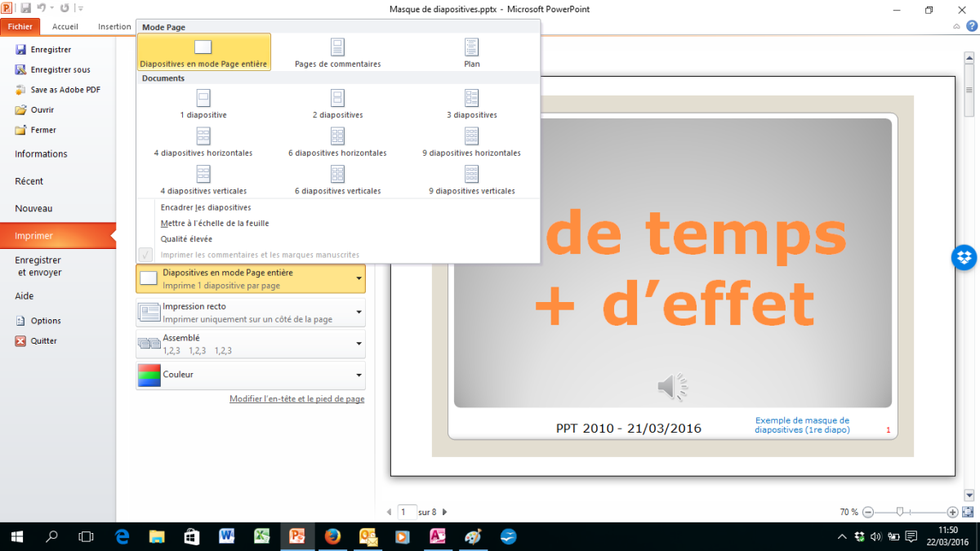Click the Save icon in the Quick Access Toolbar
Image resolution: width=980 pixels, height=551 pixels.
(24, 9)
